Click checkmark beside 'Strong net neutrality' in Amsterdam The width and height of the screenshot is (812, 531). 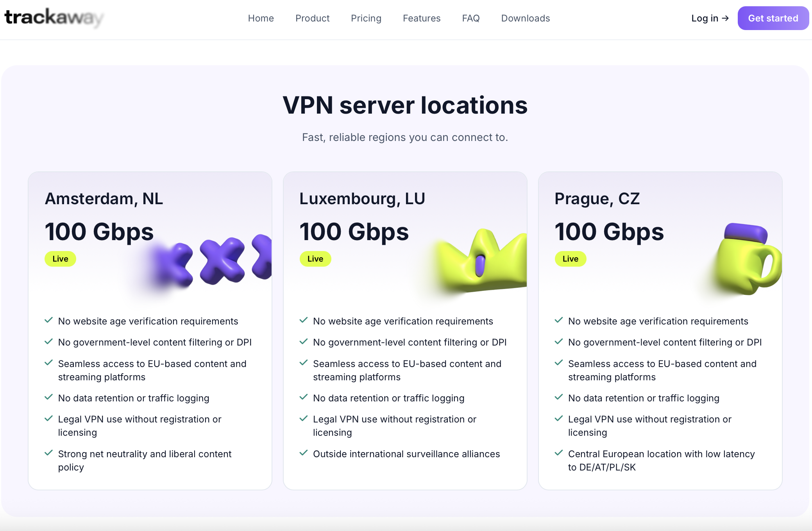[x=48, y=453]
